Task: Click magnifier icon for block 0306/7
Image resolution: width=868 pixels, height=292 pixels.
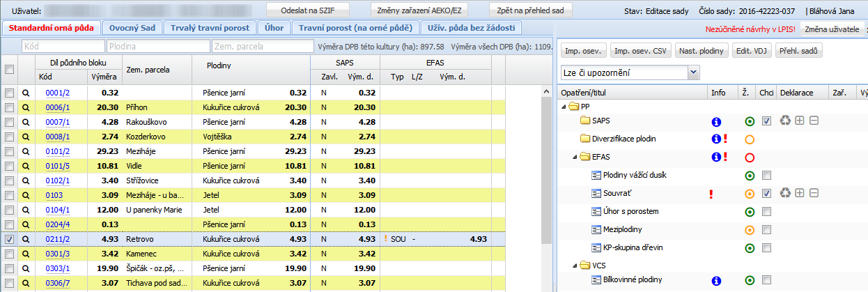Action: [x=26, y=283]
